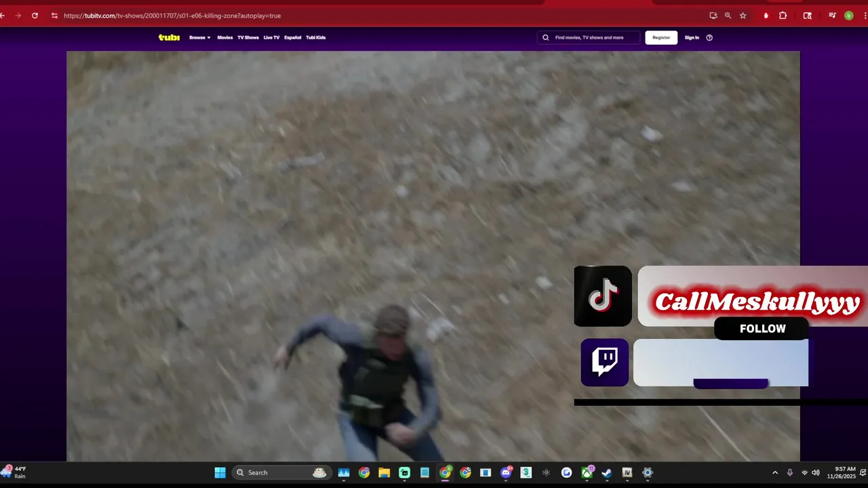Click the video player to pause

click(x=433, y=256)
